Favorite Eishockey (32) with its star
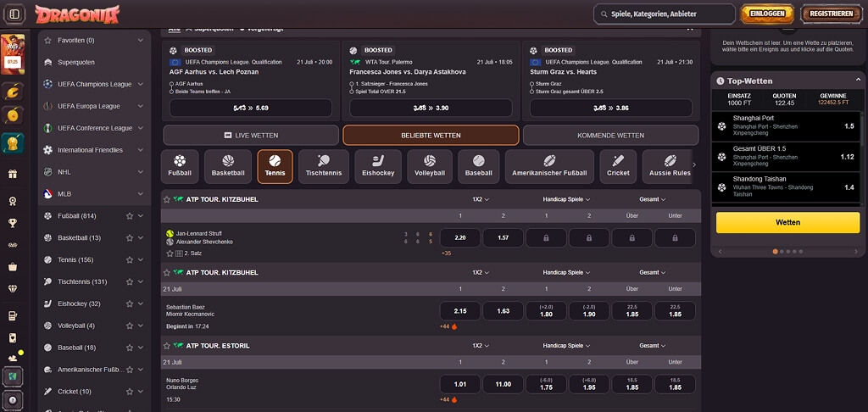The width and height of the screenshot is (868, 412). (x=130, y=304)
